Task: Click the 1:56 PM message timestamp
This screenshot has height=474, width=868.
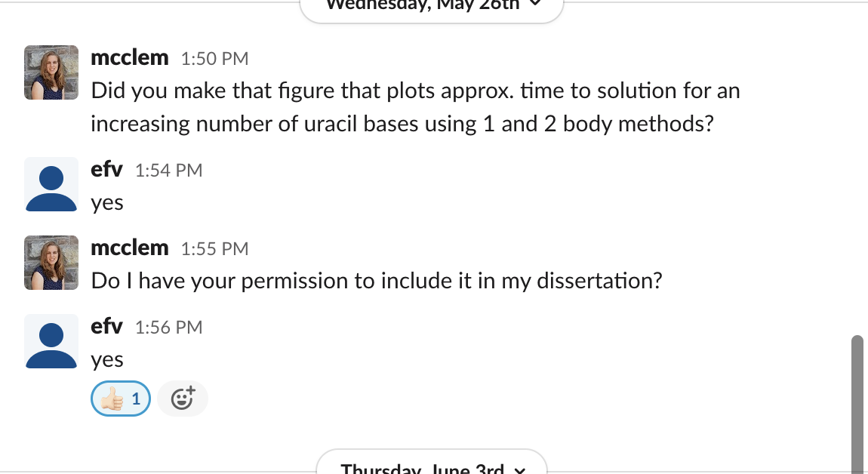Action: click(x=169, y=328)
